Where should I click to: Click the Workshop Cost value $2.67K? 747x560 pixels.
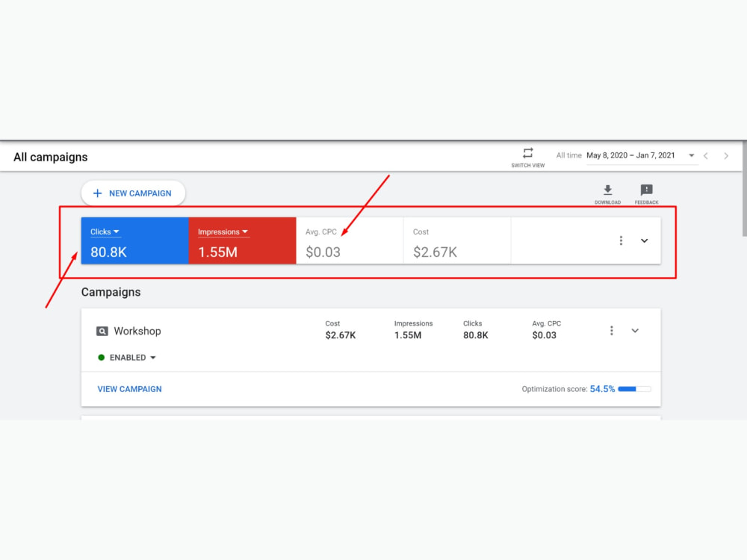click(x=341, y=335)
